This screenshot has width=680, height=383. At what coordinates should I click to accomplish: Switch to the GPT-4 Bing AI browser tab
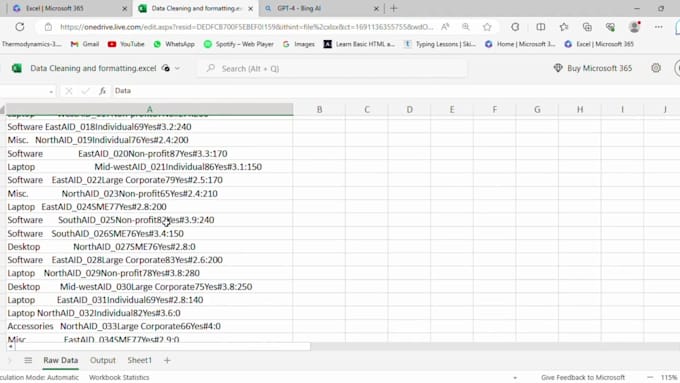[x=322, y=8]
